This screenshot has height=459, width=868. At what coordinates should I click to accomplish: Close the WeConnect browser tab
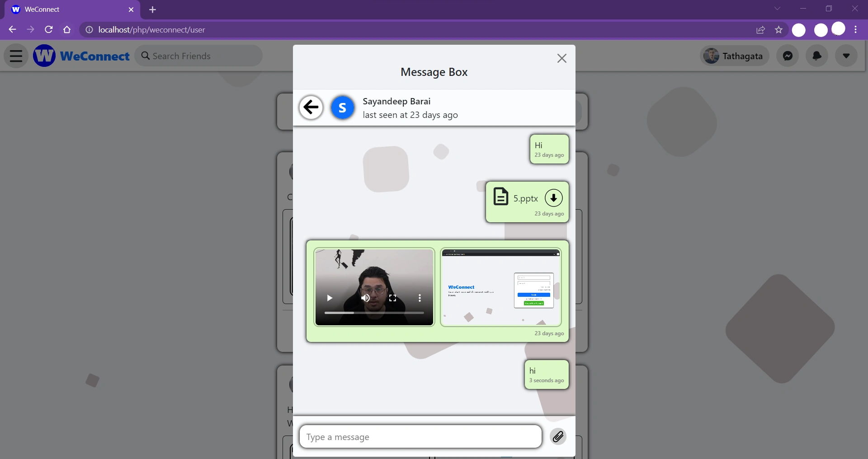tap(131, 9)
